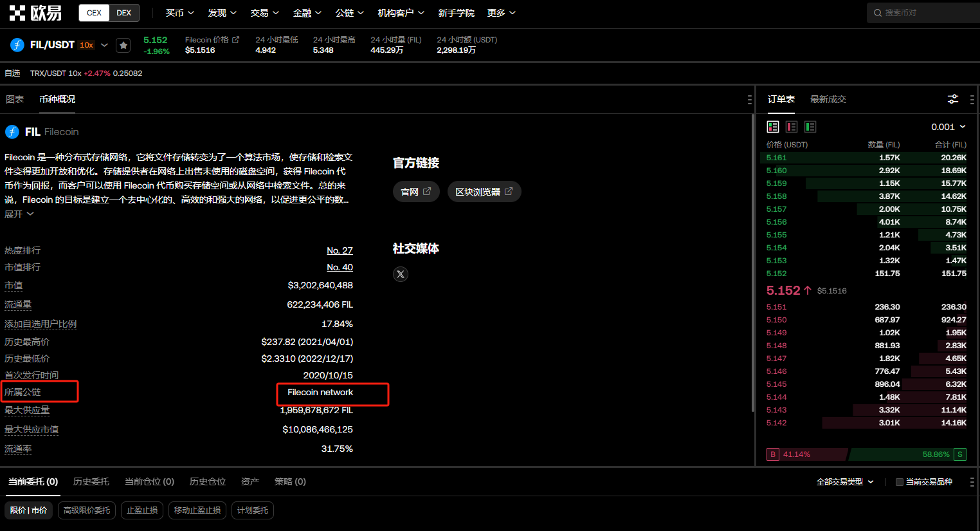Open 策略 (0) tab
The image size is (980, 531).
[x=290, y=481]
